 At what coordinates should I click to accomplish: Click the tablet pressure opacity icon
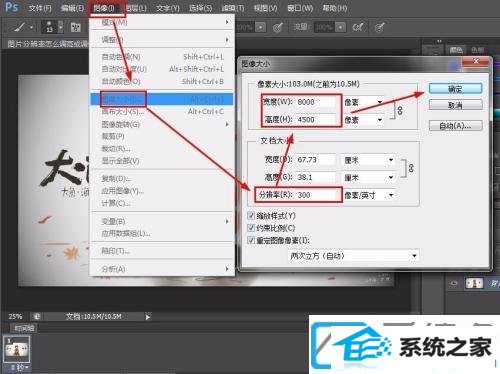click(x=278, y=27)
